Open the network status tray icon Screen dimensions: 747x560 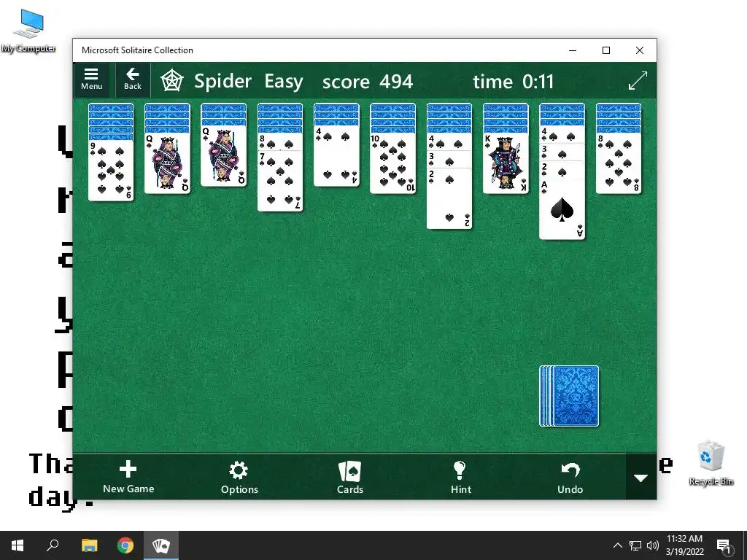coord(635,545)
